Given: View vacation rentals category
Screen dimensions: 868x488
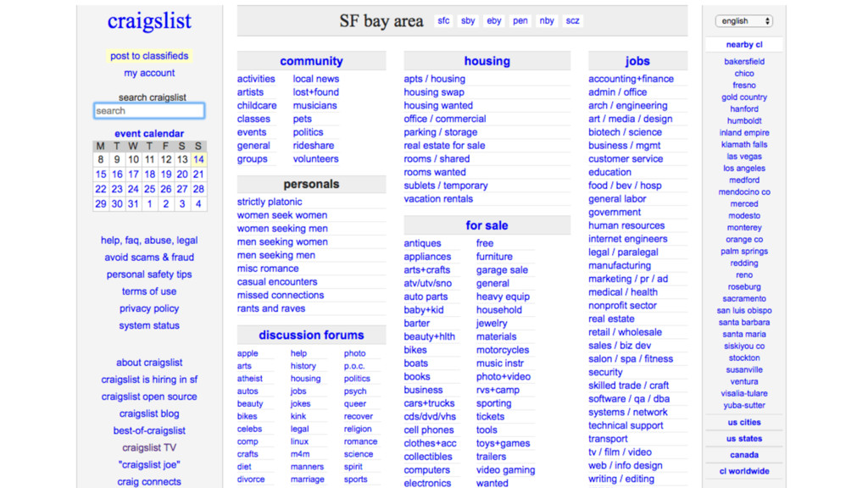Looking at the screenshot, I should pyautogui.click(x=438, y=198).
